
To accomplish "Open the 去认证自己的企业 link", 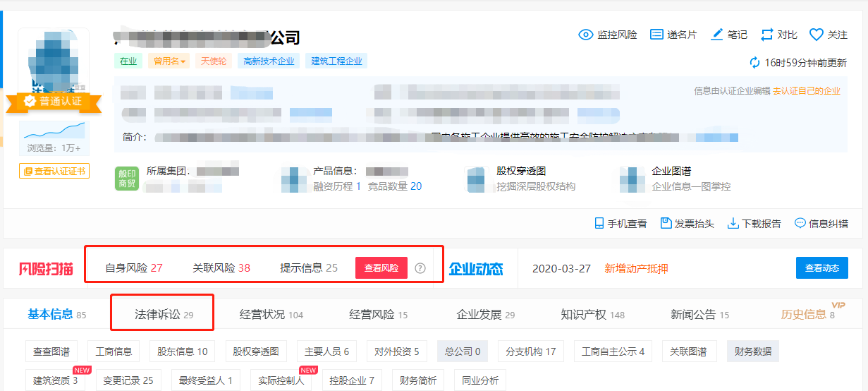I will [807, 91].
